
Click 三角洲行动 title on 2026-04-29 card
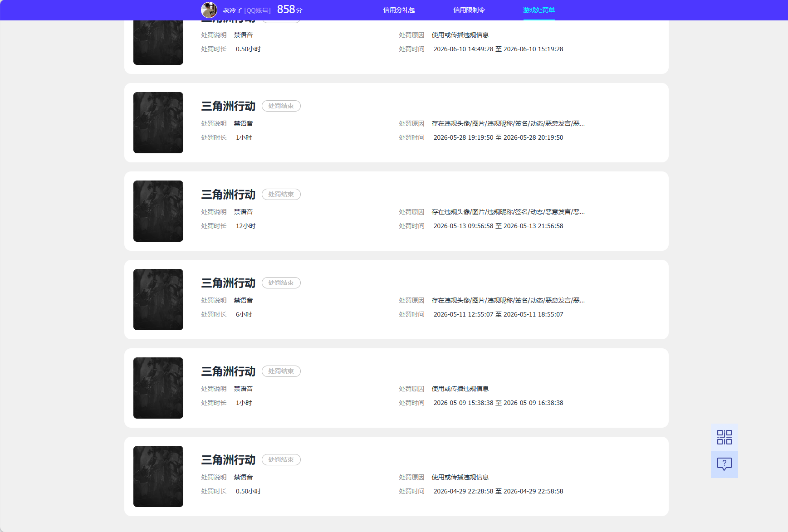(x=228, y=460)
